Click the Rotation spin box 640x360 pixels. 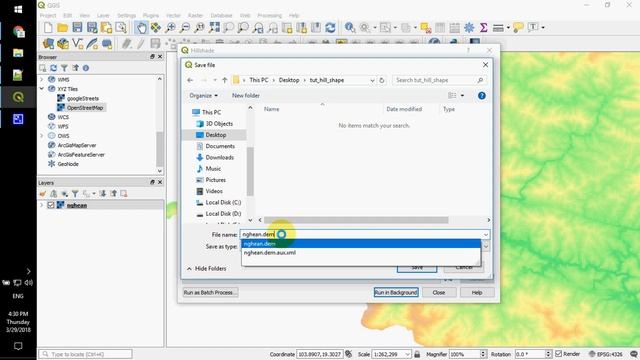533,354
